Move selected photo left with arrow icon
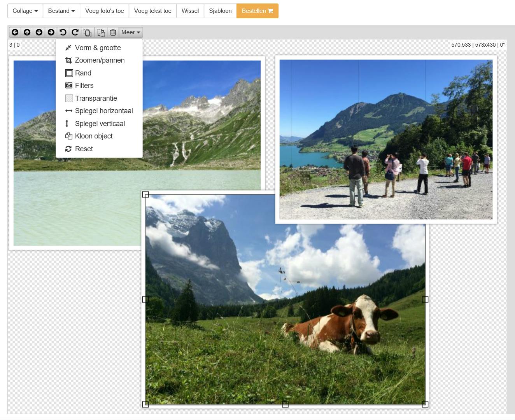Viewport: 515px width, 420px height. [15, 32]
